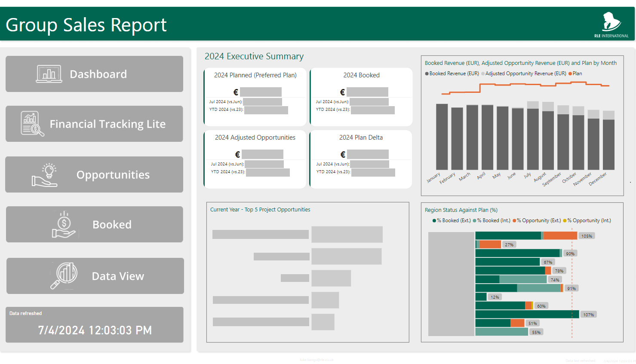Click the 2024 Planned (Preferred Plan) card
The image size is (636, 364).
click(255, 97)
